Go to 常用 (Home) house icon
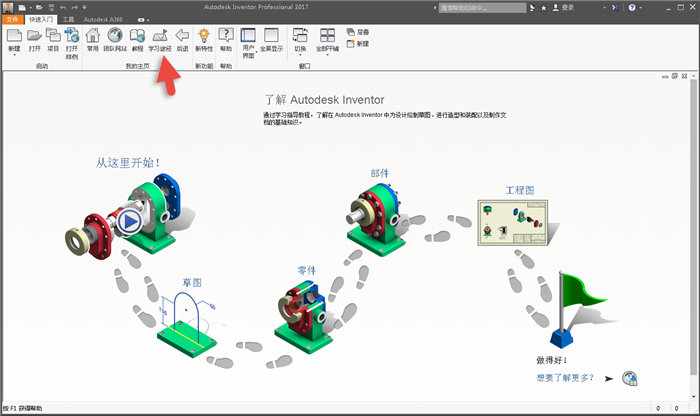This screenshot has height=416, width=700. pyautogui.click(x=93, y=36)
